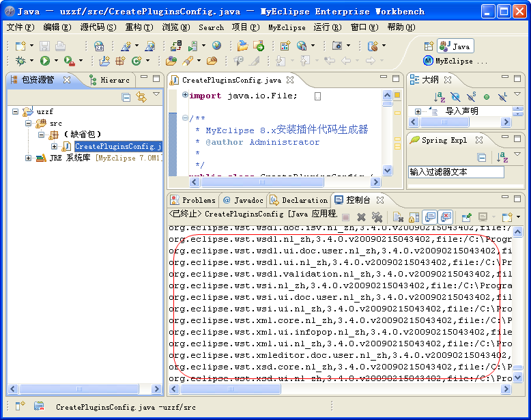Click the Run green play button
This screenshot has width=531, height=420.
(x=44, y=61)
